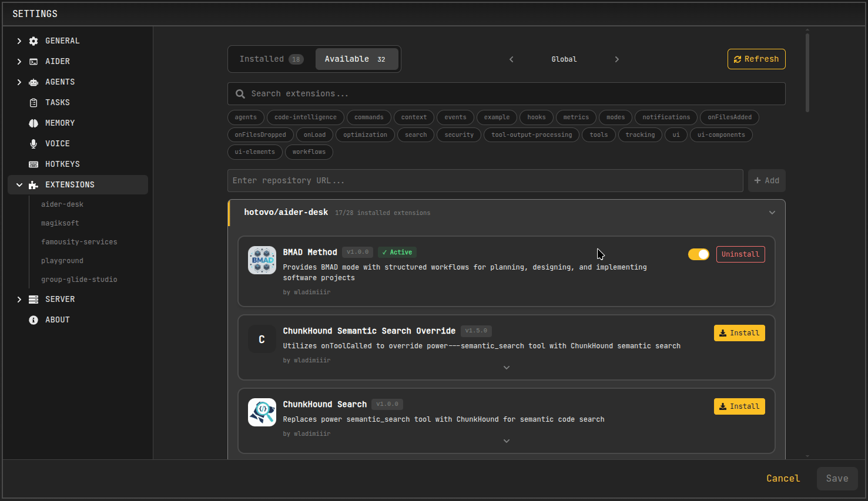Click the About info icon
Screen dimensions: 868x501
[x=33, y=320]
